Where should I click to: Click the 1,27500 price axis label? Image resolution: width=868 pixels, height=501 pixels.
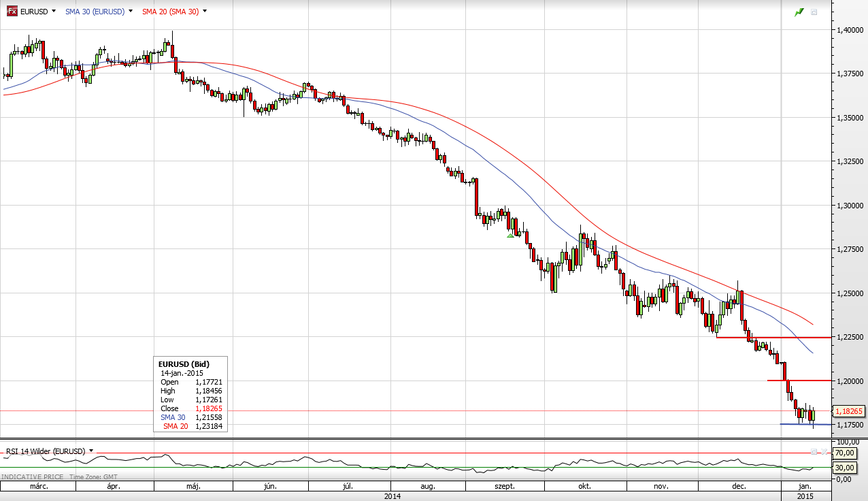pyautogui.click(x=849, y=249)
